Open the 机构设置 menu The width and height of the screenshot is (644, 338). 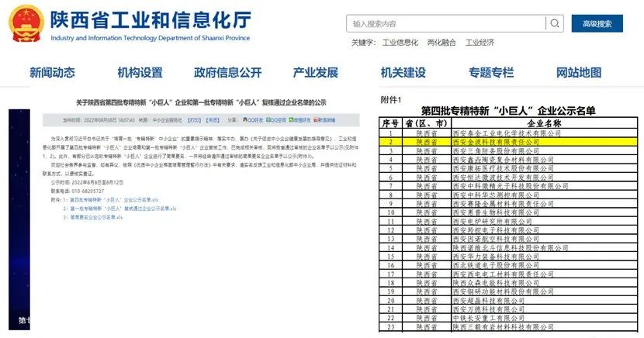tap(140, 73)
